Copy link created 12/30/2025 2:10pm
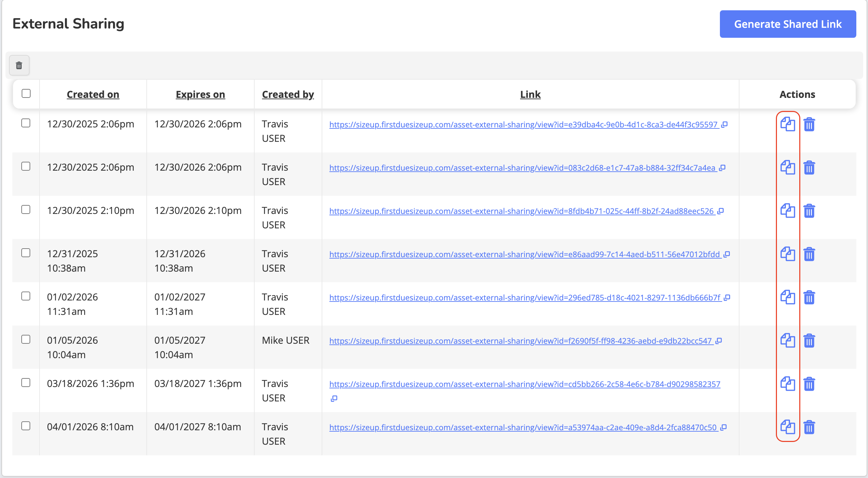The height and width of the screenshot is (478, 868). pos(788,211)
